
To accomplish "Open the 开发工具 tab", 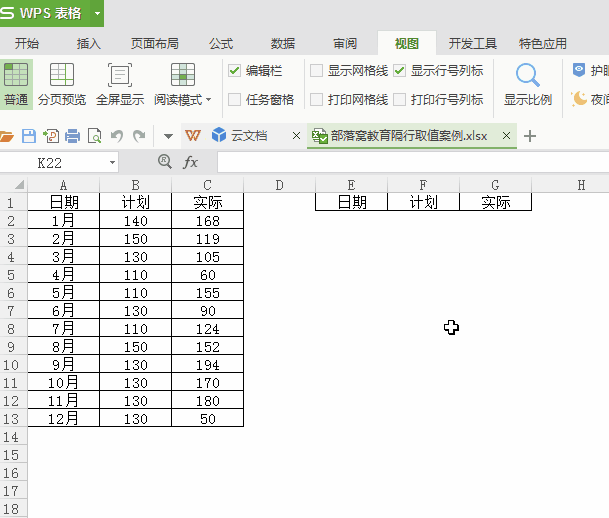I will (x=473, y=43).
